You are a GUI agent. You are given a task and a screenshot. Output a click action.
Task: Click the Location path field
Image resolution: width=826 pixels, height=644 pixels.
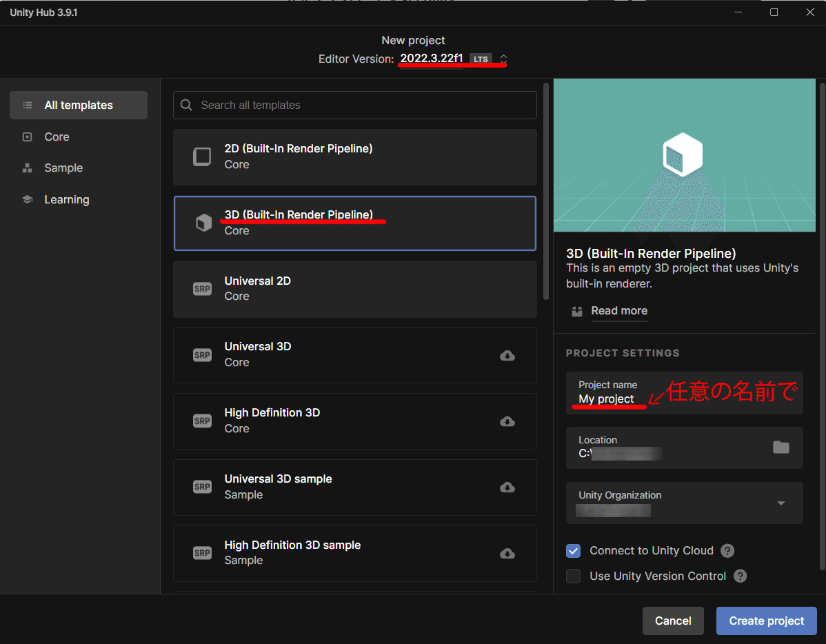(684, 447)
